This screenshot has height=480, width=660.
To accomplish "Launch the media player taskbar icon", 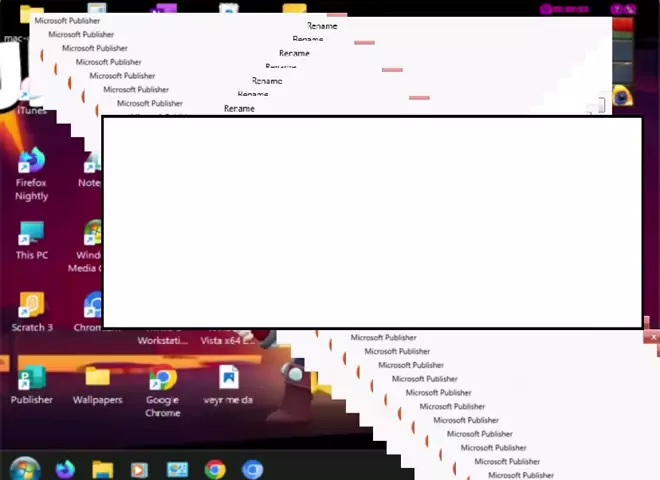I will 139,469.
